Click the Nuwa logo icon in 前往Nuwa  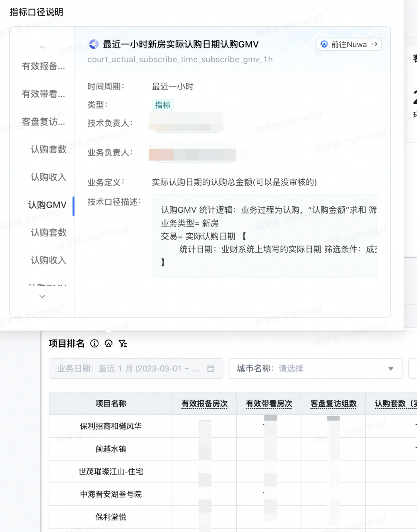pyautogui.click(x=324, y=44)
